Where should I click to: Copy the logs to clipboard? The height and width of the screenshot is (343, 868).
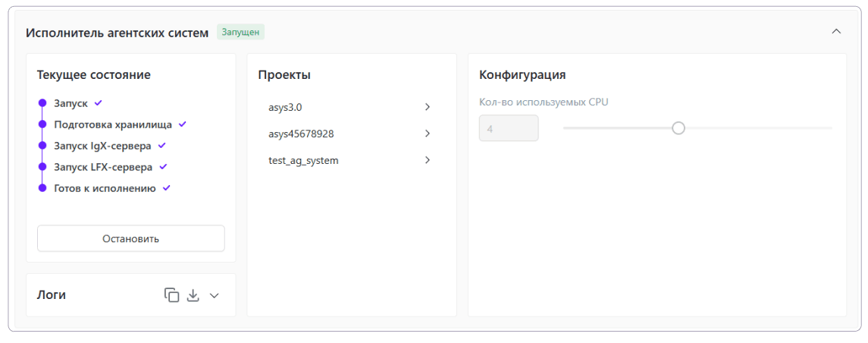pyautogui.click(x=171, y=295)
